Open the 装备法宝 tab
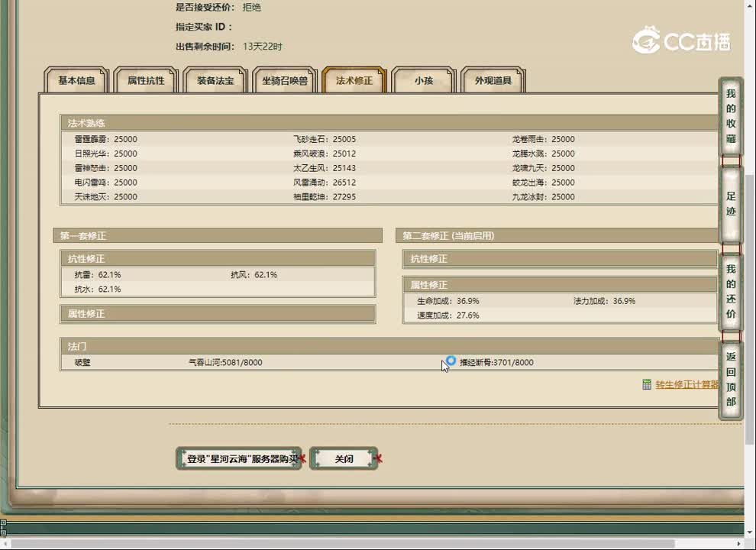Viewport: 756px width, 550px height. 215,80
